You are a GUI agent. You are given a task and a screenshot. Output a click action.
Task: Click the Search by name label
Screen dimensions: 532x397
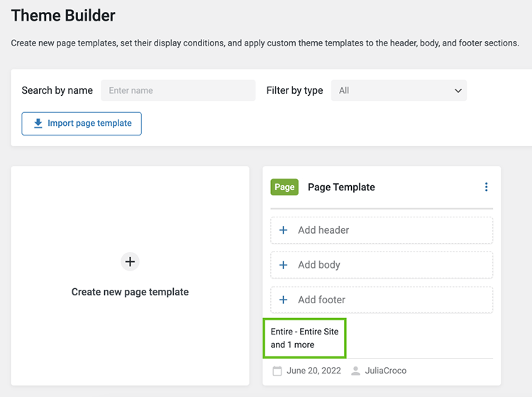(x=57, y=91)
